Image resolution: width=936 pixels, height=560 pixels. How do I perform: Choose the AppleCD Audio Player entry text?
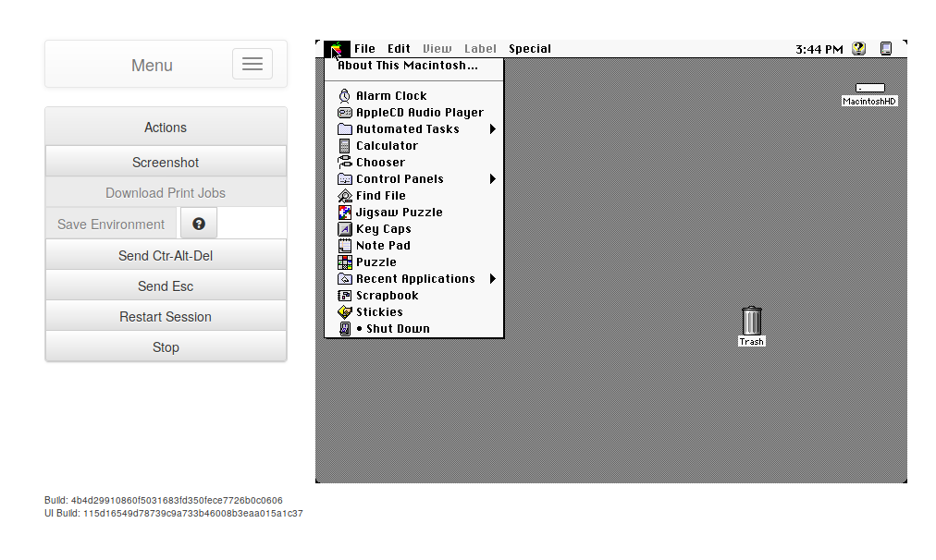(x=420, y=112)
